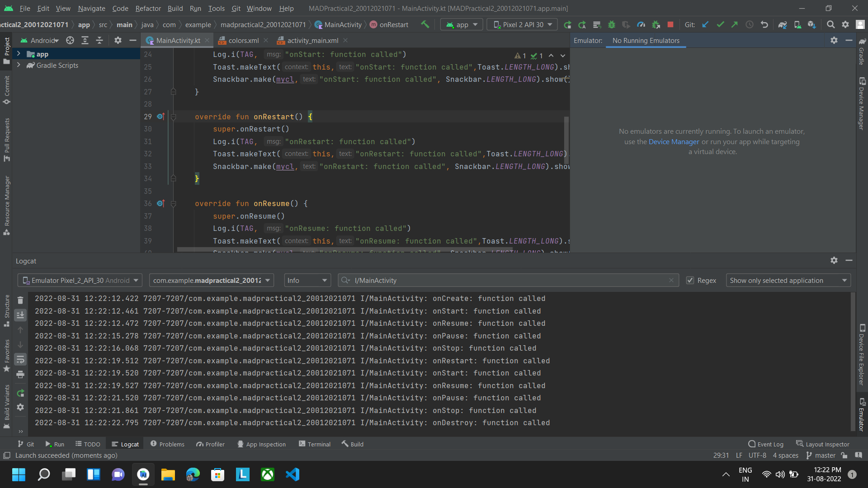Open the Refactor menu
The height and width of the screenshot is (488, 868).
click(148, 8)
